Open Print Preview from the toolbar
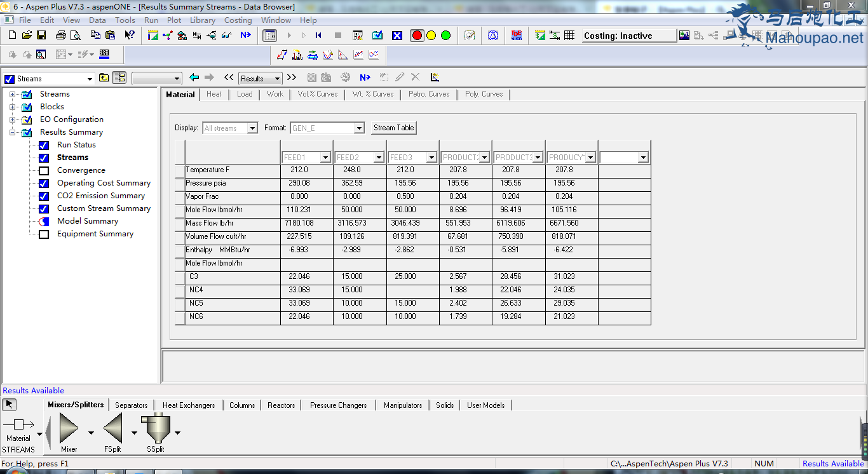The height and width of the screenshot is (474, 868). (x=76, y=36)
